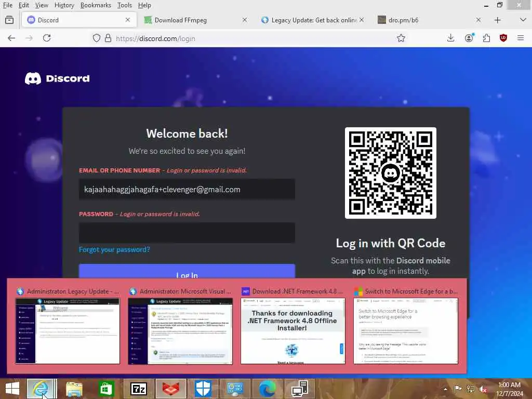Open the tracking protection shield icon

coord(96,38)
